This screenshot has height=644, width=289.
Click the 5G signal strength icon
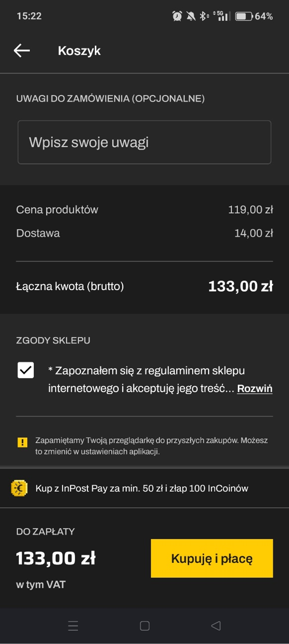click(x=220, y=16)
